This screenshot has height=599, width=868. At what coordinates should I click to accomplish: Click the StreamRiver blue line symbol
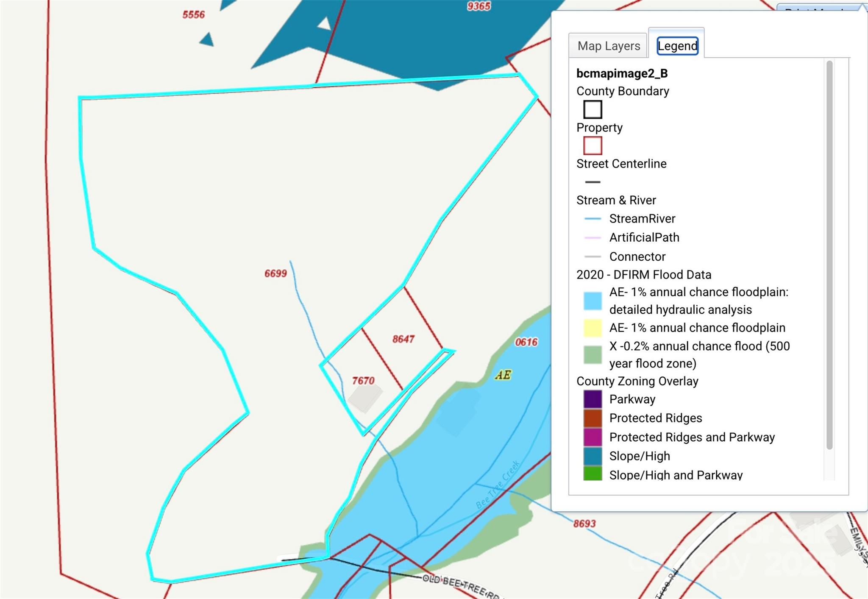(593, 219)
